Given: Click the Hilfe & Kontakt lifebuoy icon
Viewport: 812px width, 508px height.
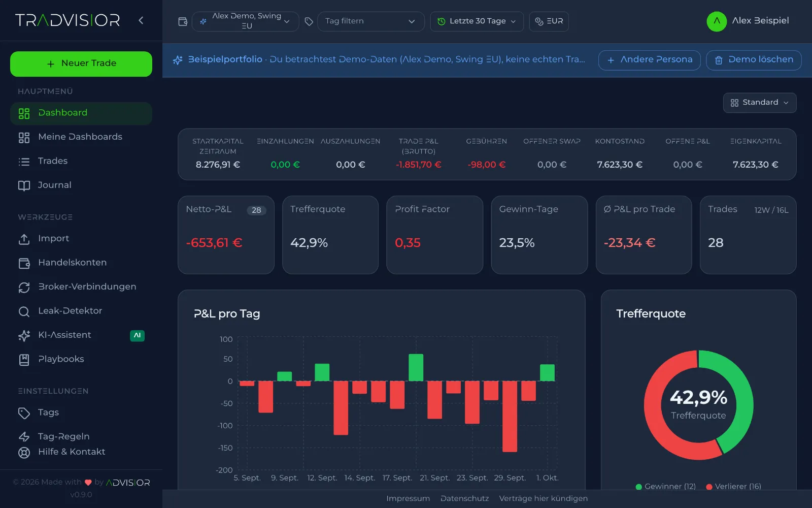Looking at the screenshot, I should [x=24, y=452].
